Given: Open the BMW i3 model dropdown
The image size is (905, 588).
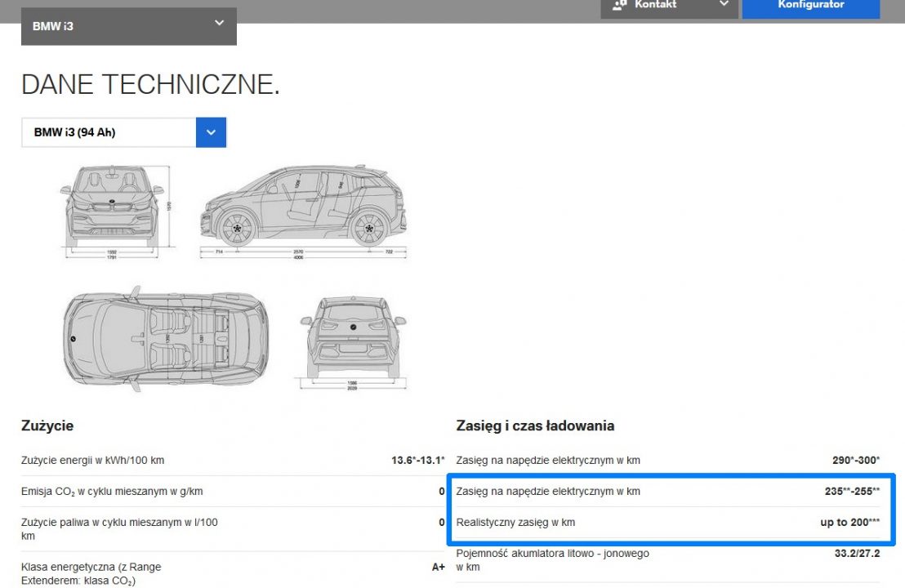Looking at the screenshot, I should tap(129, 26).
